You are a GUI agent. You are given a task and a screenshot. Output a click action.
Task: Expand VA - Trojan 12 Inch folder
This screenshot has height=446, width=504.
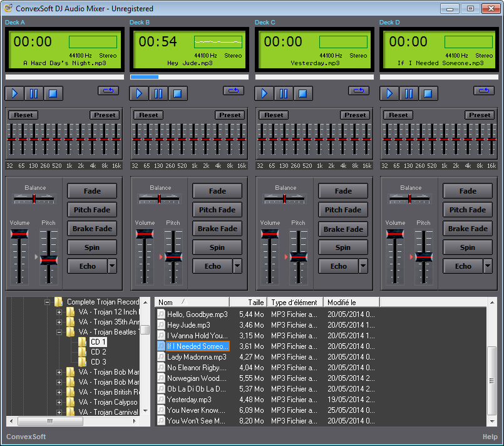59,312
